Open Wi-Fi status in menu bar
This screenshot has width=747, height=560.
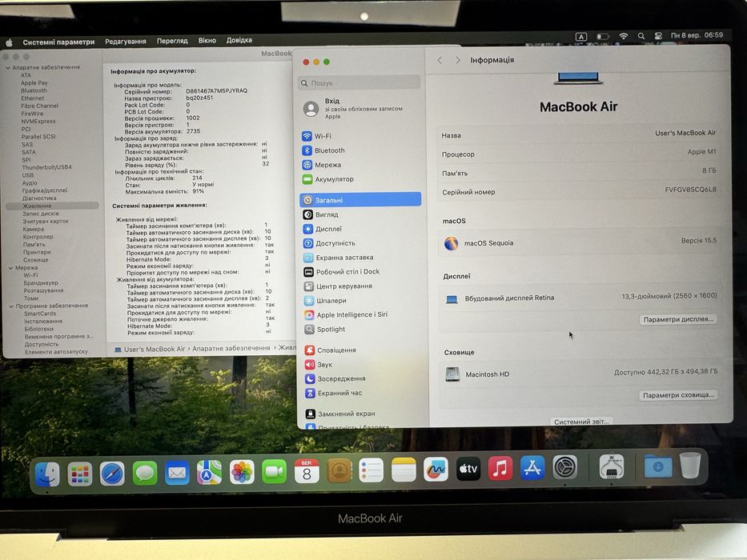623,36
